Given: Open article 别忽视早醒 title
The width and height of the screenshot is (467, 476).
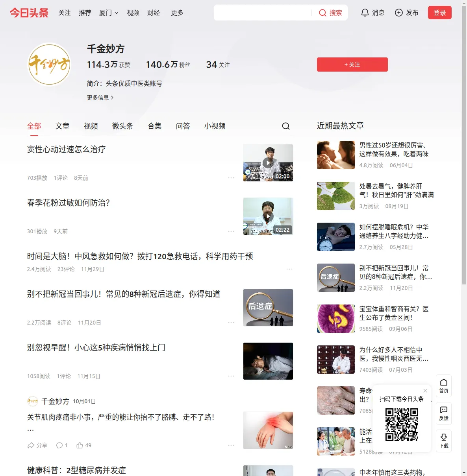Looking at the screenshot, I should click(96, 348).
